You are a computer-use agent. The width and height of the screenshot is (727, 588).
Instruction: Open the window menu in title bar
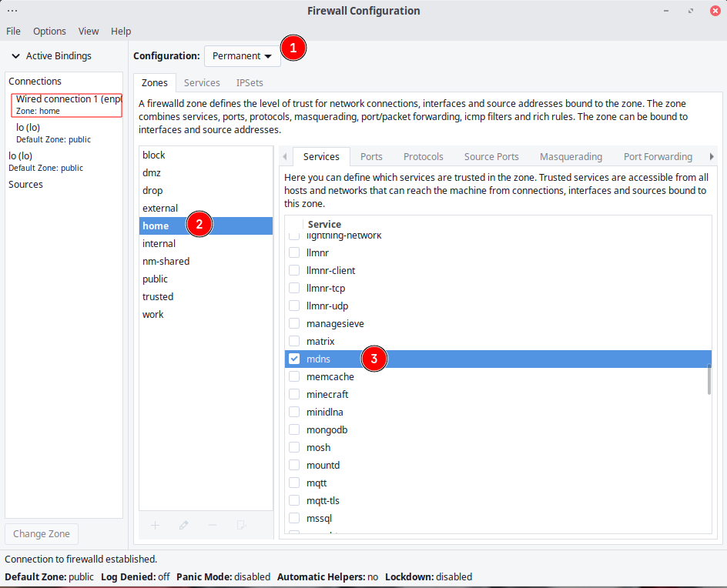(12, 11)
